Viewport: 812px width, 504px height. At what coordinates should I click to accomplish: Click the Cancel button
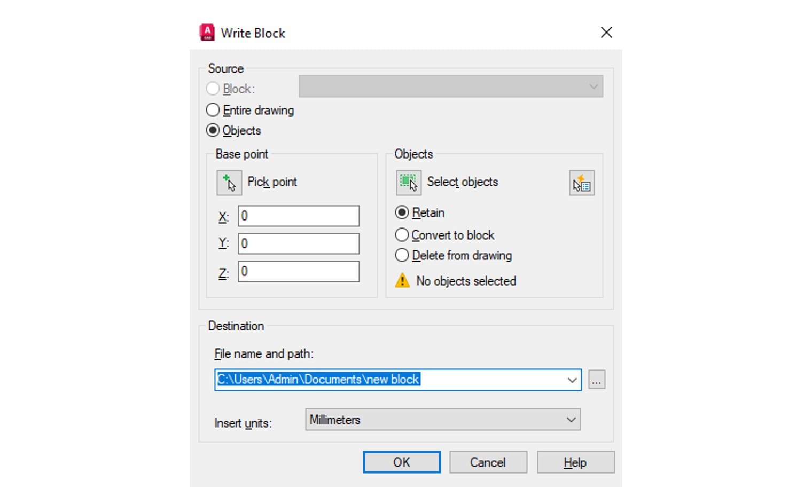pos(488,462)
